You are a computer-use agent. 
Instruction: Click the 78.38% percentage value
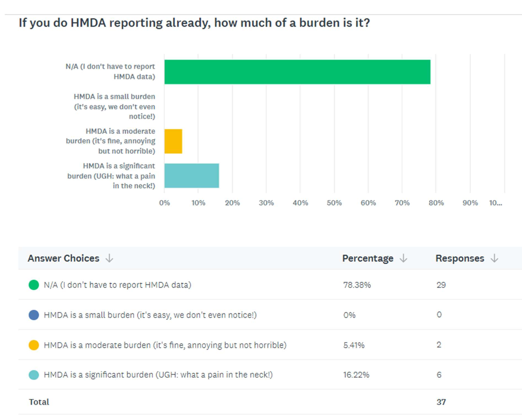point(357,285)
